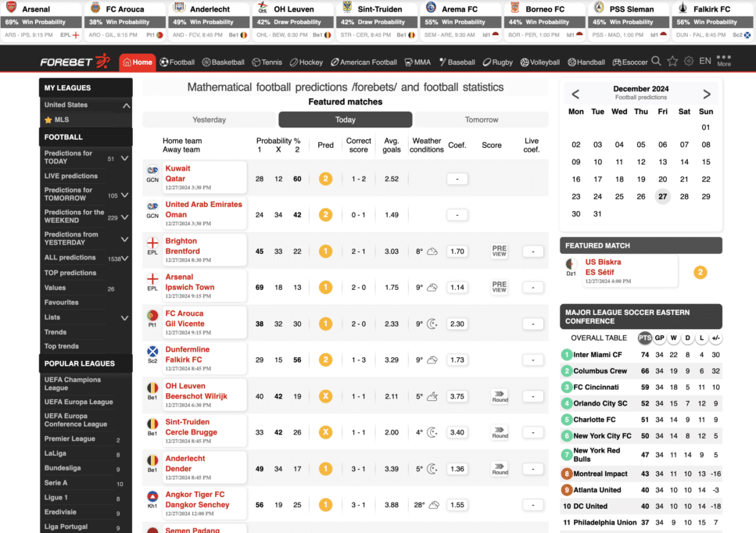Open the settings gear icon
Viewport: 756px width, 533px height.
click(x=689, y=61)
